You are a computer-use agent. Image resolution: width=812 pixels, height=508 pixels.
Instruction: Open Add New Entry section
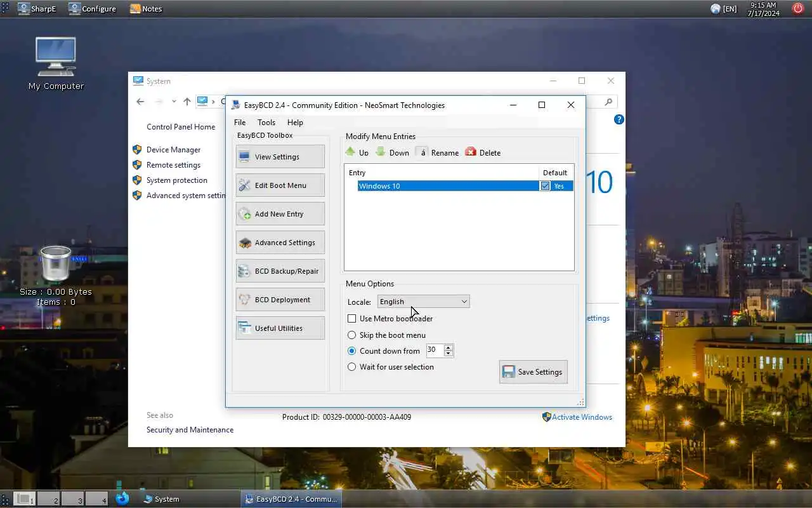pos(280,214)
